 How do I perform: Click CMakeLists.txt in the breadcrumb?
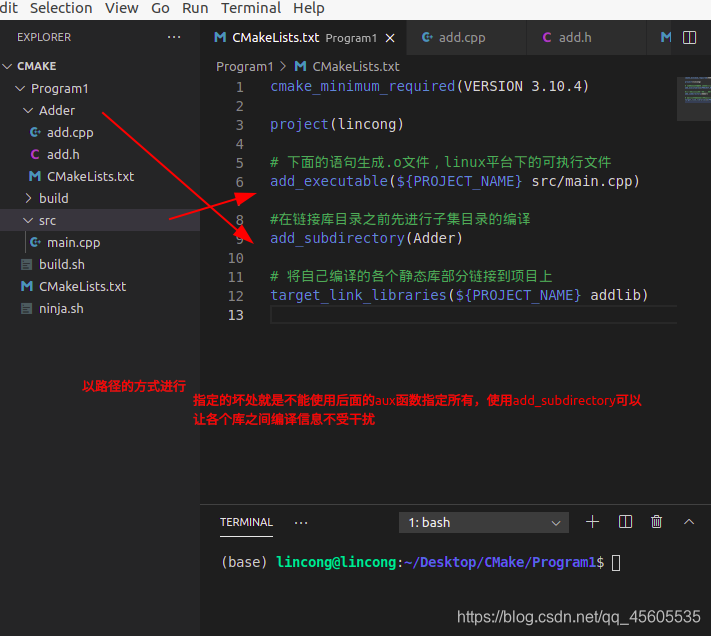point(356,67)
